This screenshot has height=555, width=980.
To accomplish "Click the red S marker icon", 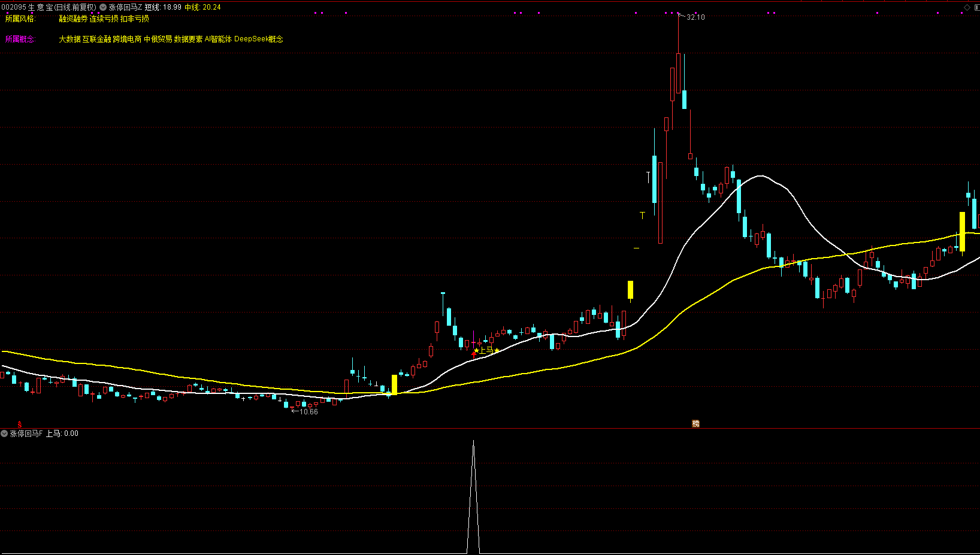I will point(20,424).
